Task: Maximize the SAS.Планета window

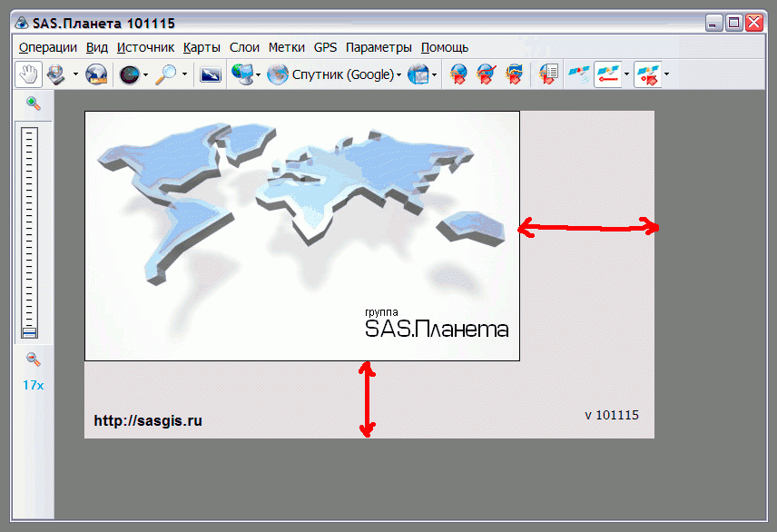Action: point(734,23)
